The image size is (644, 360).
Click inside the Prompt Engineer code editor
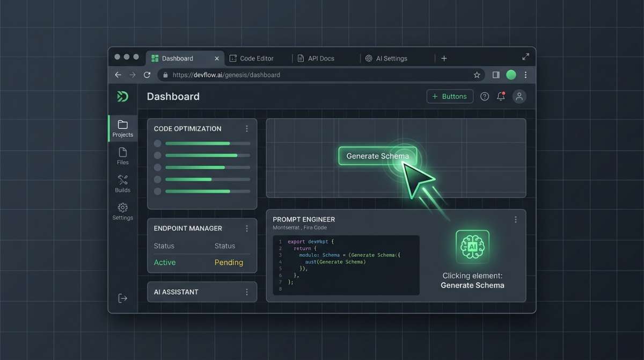[x=346, y=265]
